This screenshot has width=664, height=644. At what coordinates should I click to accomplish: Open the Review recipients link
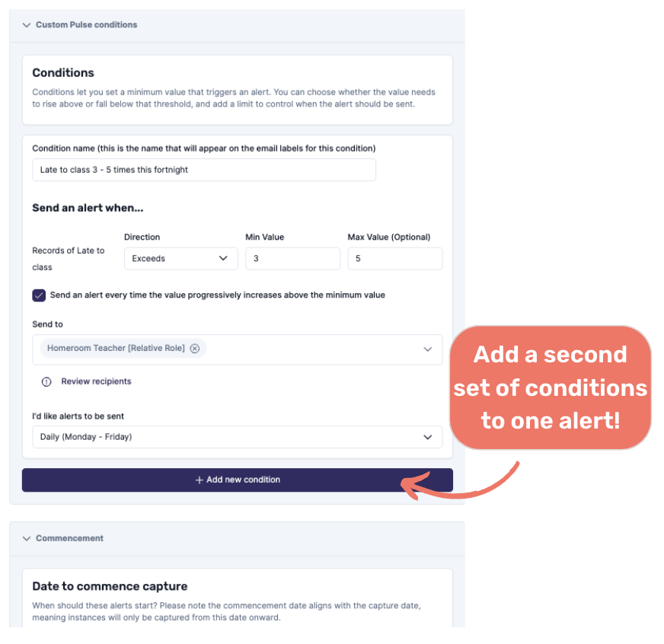96,381
